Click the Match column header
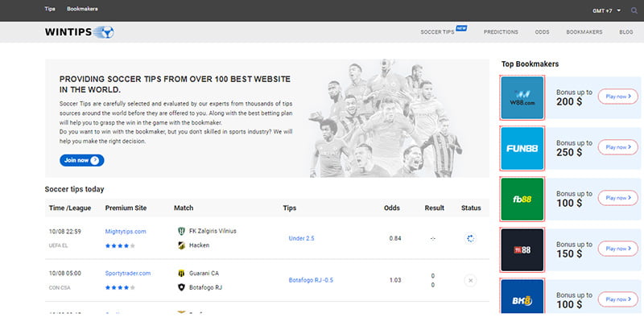This screenshot has height=317, width=644. coord(184,208)
